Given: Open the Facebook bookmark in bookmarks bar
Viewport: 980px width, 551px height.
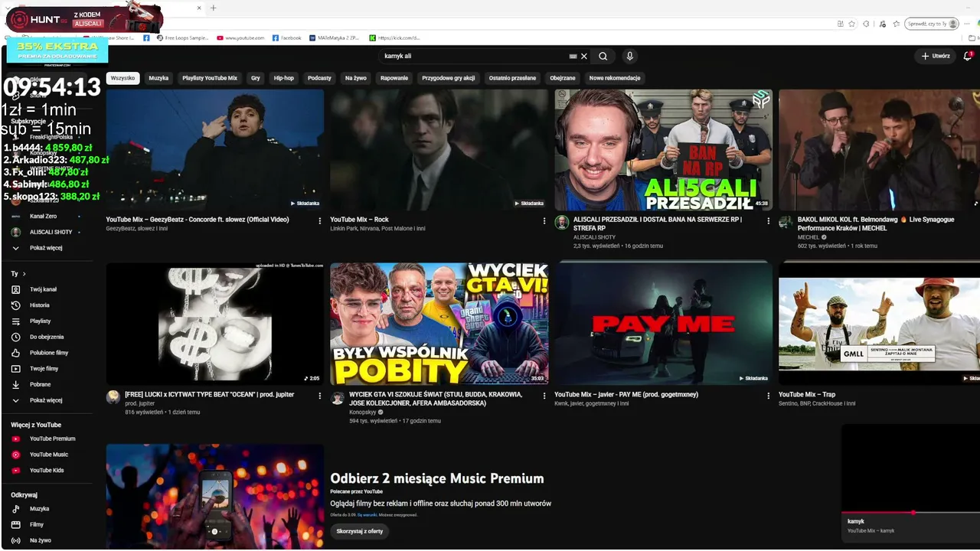Looking at the screenshot, I should 286,37.
